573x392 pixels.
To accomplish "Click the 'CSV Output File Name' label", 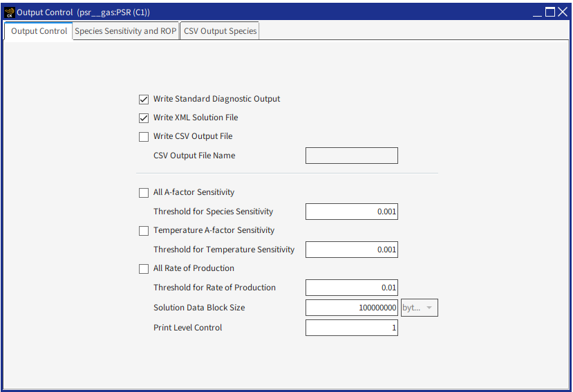I will (194, 156).
